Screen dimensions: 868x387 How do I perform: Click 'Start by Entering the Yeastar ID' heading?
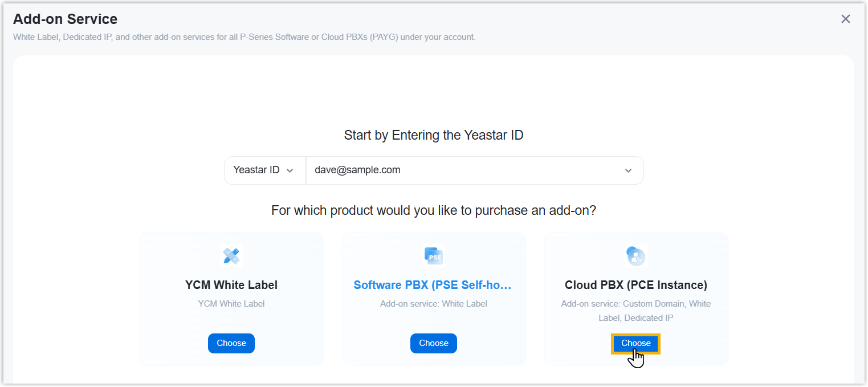[433, 135]
